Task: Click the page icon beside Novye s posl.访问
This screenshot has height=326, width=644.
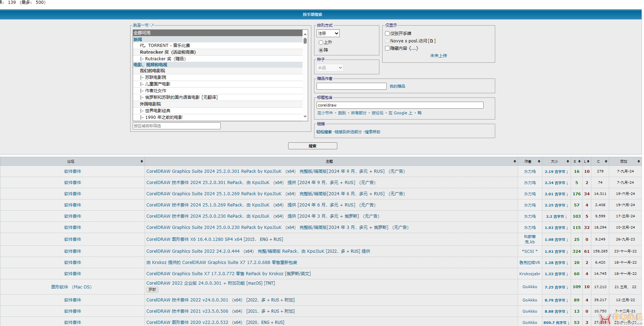Action: click(432, 41)
